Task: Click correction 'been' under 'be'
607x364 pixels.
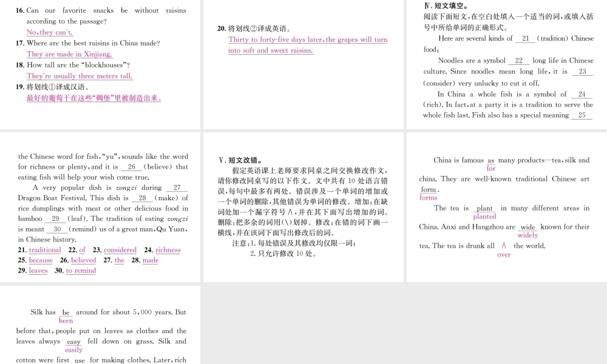Action: [x=66, y=321]
